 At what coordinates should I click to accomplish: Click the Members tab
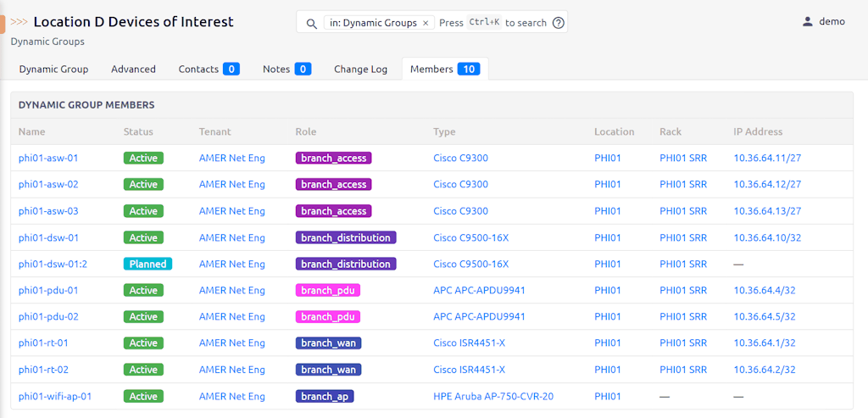[444, 69]
